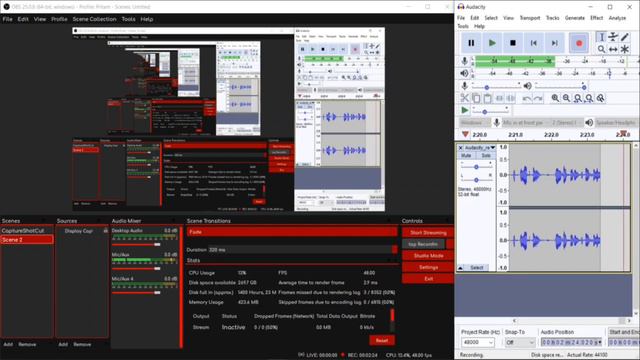Open the OBS Tools menu
Screen dimensions: 640x360
click(x=128, y=19)
